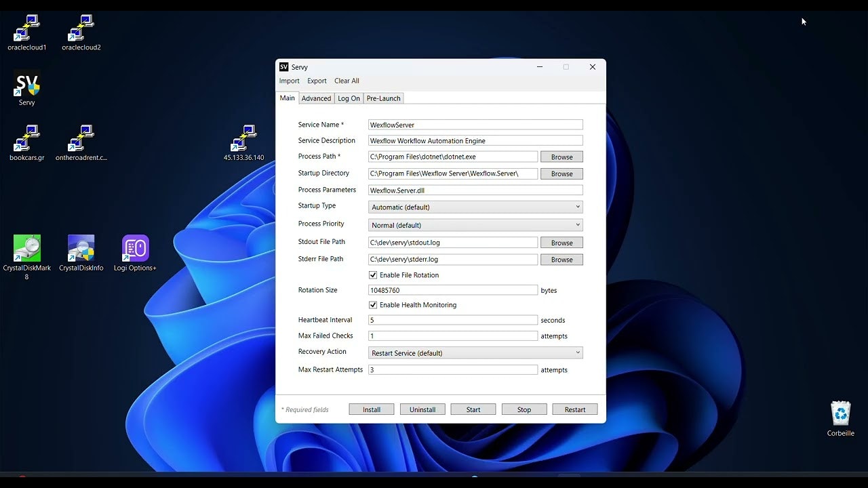The image size is (868, 488).
Task: Minimize the Servy window
Action: coord(540,67)
